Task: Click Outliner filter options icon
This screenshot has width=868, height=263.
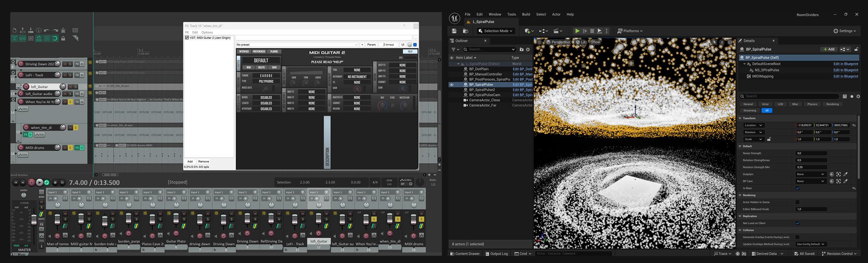Action: click(455, 50)
